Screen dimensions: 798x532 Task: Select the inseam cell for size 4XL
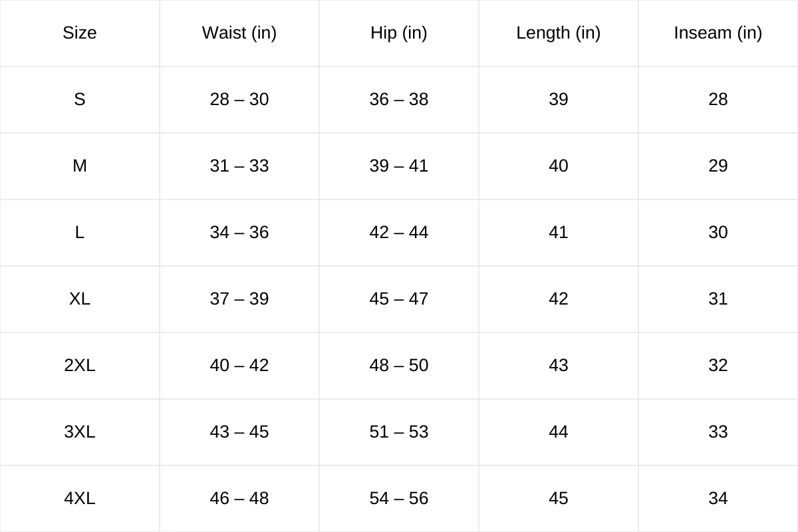(718, 498)
